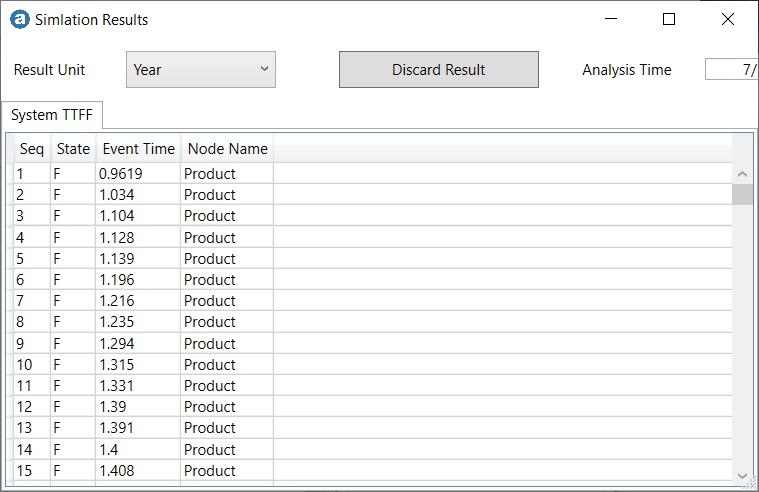Open the Result Unit dropdown showing Year
The height and width of the screenshot is (492, 759).
[x=201, y=70]
